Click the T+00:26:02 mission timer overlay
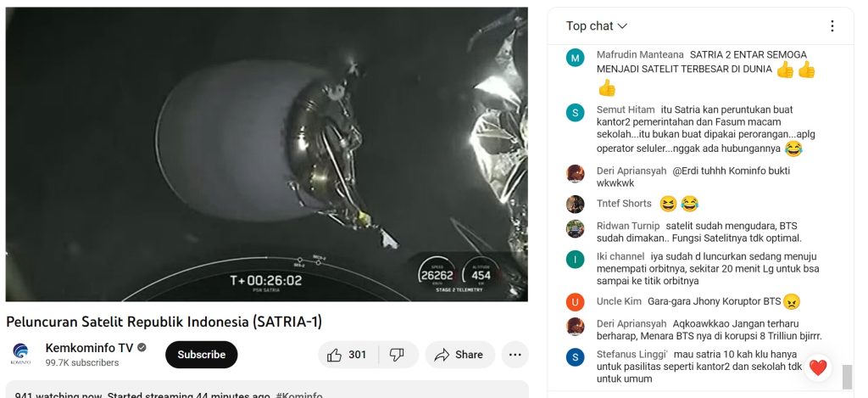Screen dimensions: 868x398 (x=265, y=281)
